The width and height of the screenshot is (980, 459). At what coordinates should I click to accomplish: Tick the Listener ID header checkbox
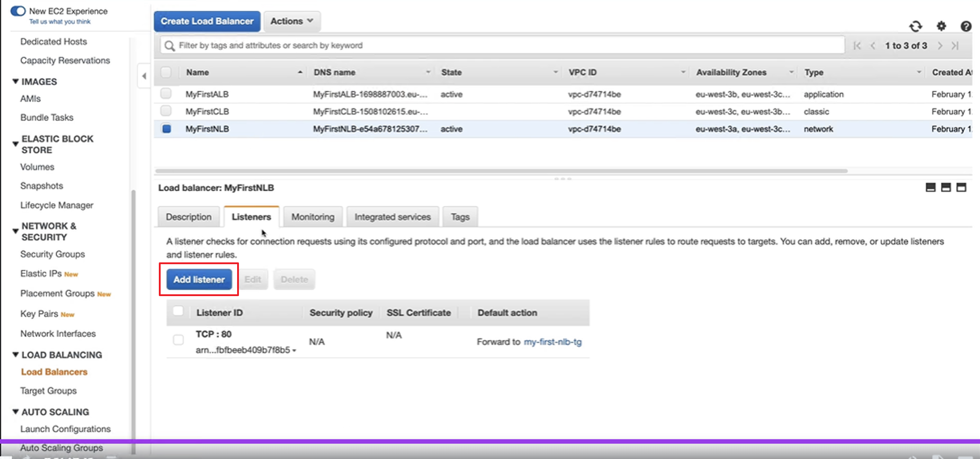click(x=178, y=311)
